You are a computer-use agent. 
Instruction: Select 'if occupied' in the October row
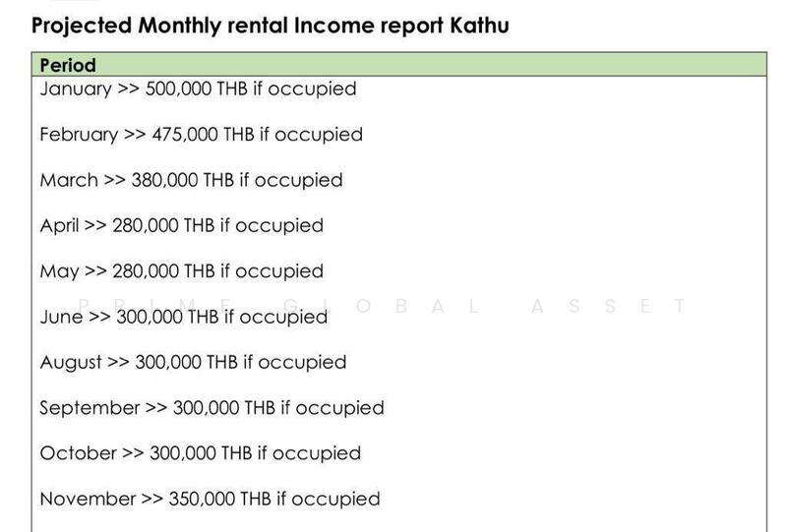308,453
